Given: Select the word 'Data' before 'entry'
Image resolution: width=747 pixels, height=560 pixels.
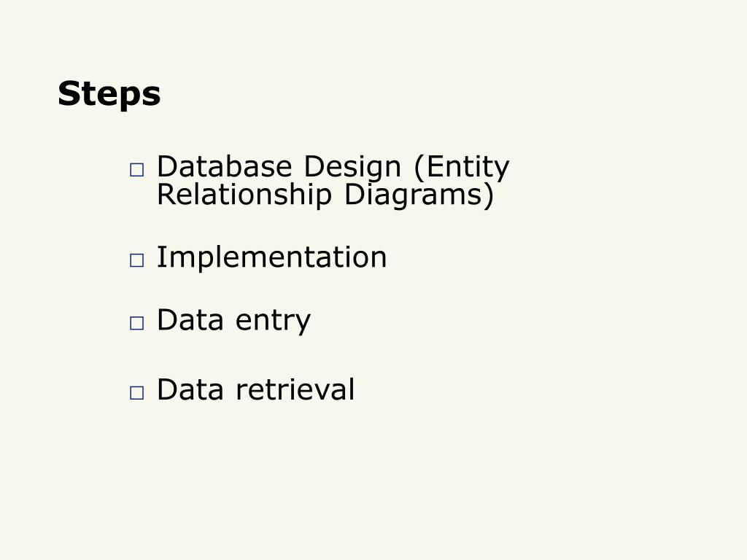Looking at the screenshot, I should point(190,320).
